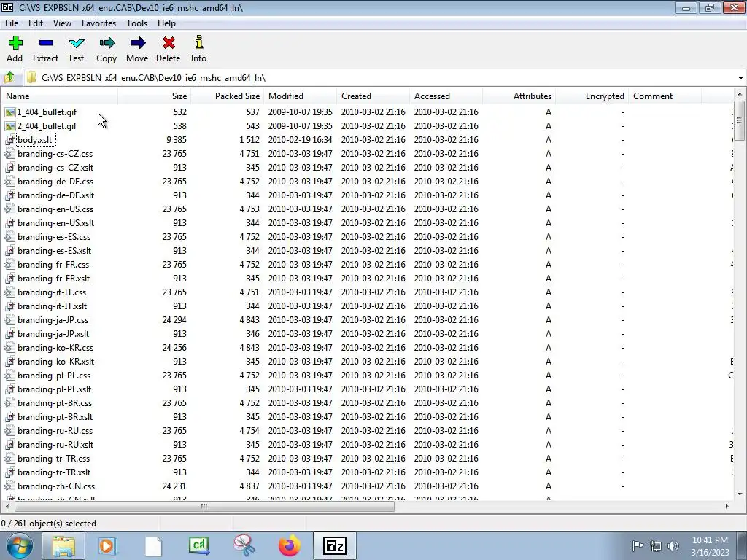Click the body.xslt file icon
Viewport: 747px width, 560px height.
click(x=9, y=139)
